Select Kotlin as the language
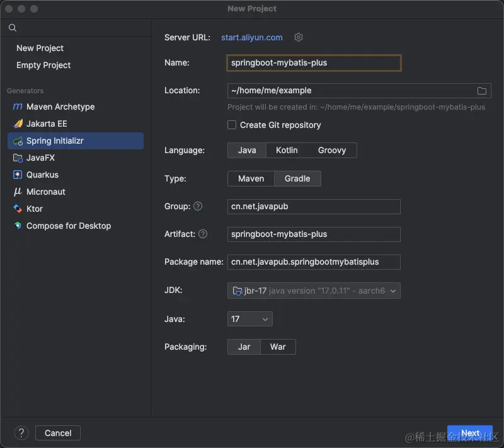This screenshot has height=448, width=504. 287,151
